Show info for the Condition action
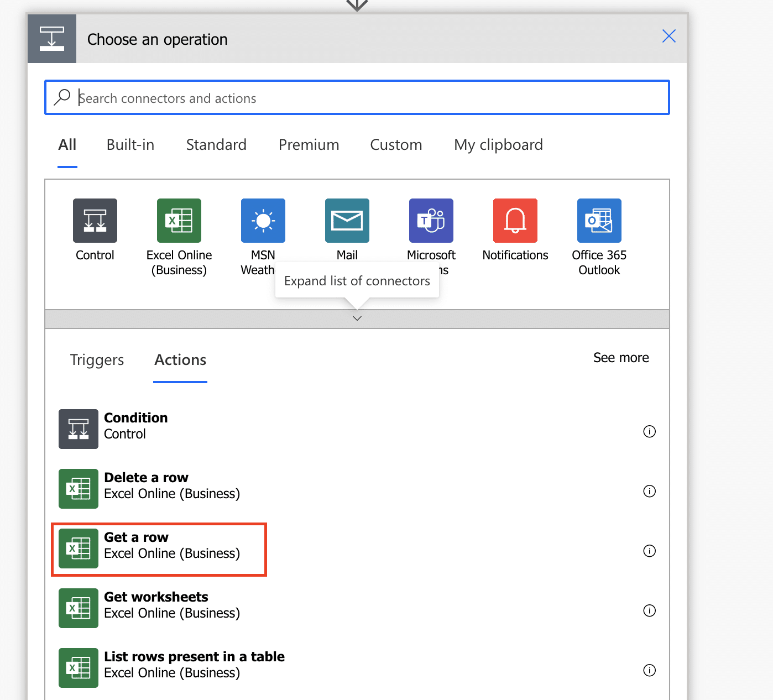 (x=649, y=431)
